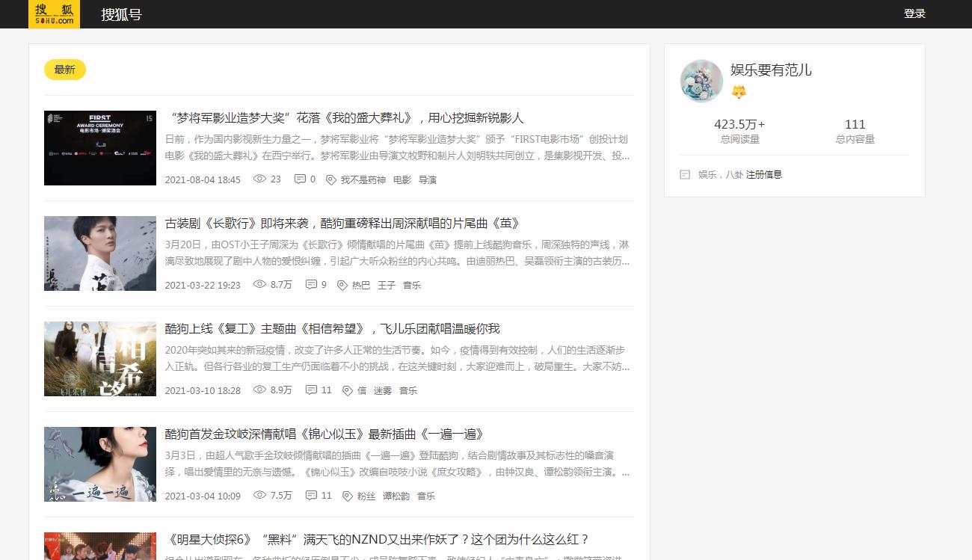Click the comment icon beside 9 comments
The height and width of the screenshot is (560, 972).
click(x=311, y=285)
